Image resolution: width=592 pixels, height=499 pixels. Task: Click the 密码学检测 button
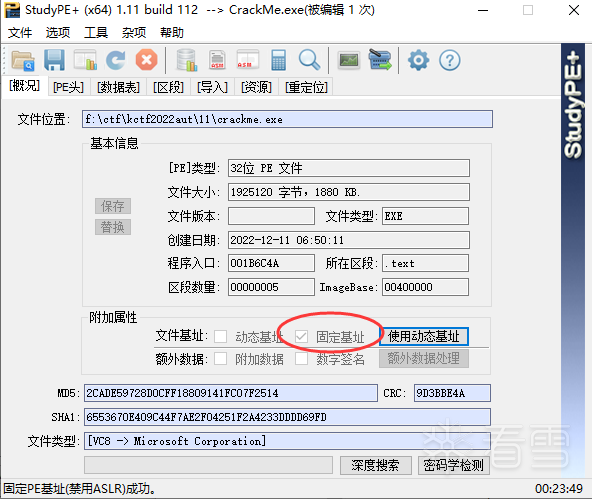click(453, 465)
